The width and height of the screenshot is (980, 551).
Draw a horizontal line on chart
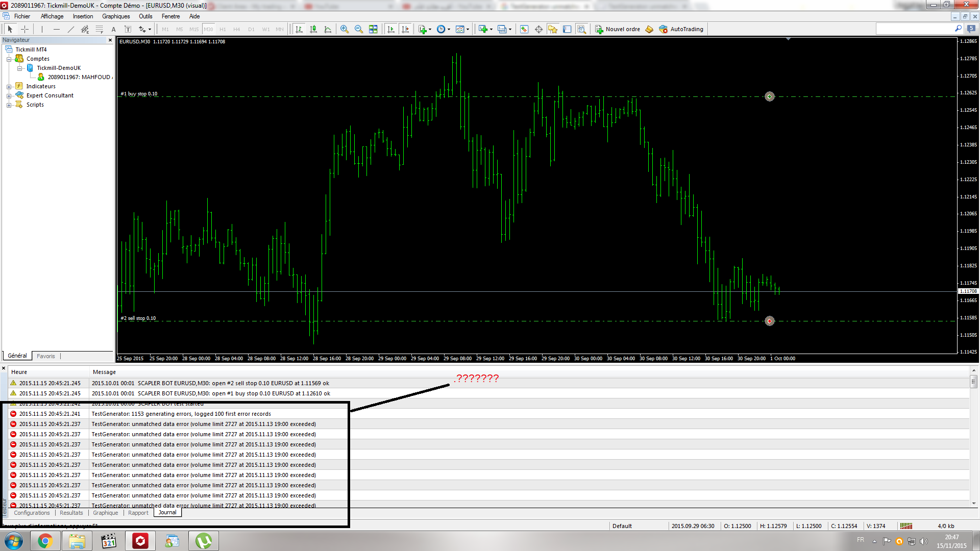(57, 29)
